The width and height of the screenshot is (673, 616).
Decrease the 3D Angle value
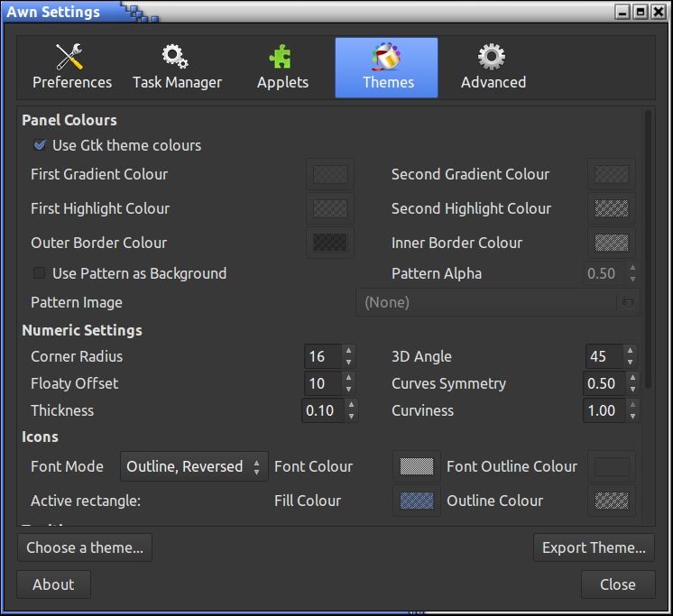pos(631,362)
